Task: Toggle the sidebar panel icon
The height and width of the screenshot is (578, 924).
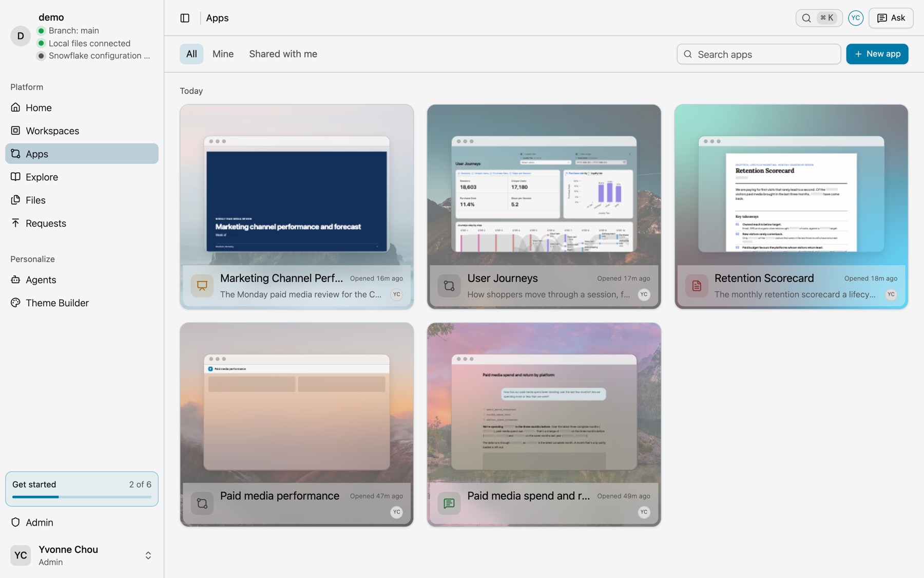Action: (x=185, y=18)
